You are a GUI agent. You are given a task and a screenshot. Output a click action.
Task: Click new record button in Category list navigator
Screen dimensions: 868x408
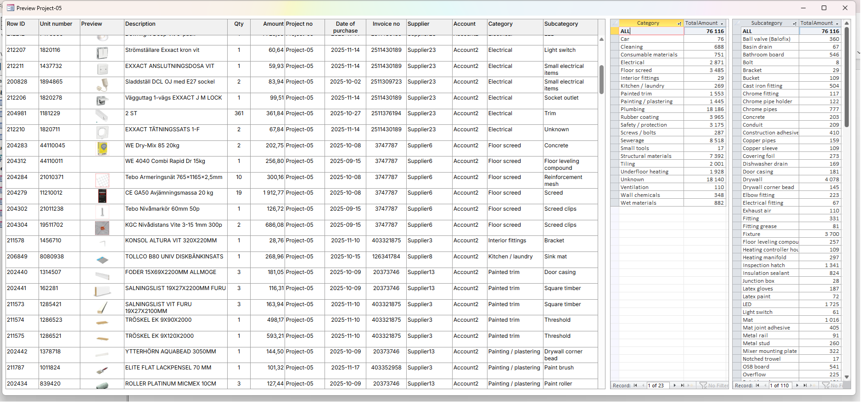coord(690,386)
